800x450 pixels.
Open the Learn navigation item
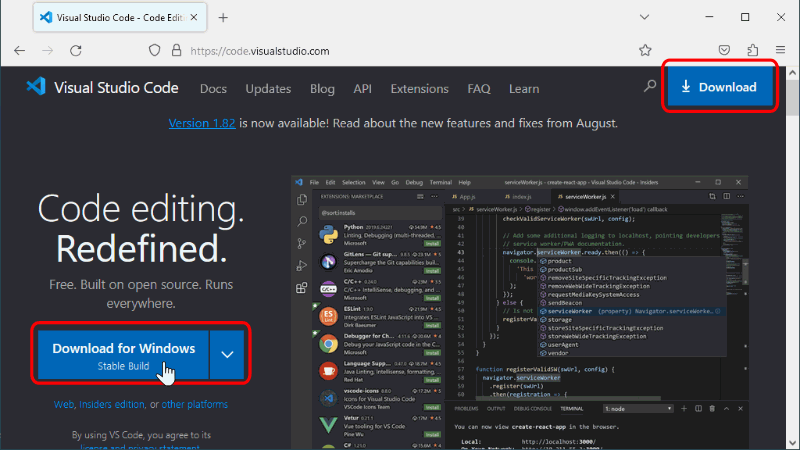(x=524, y=89)
